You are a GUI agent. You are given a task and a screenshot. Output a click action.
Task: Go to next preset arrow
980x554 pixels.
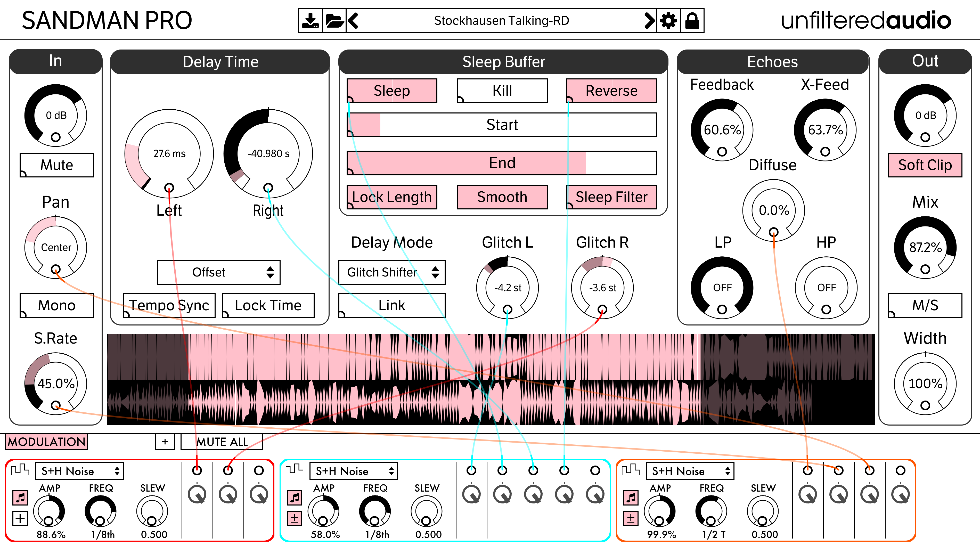coord(649,21)
